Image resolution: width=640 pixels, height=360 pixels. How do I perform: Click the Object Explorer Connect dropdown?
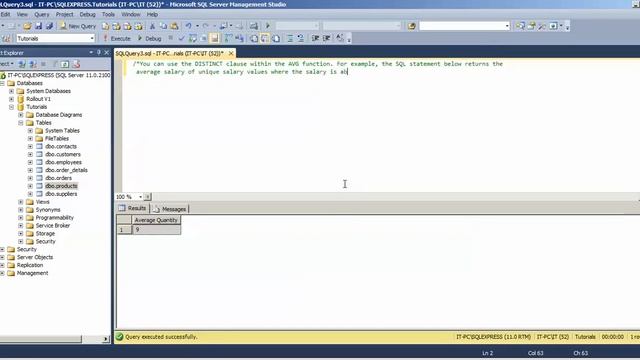[x=7, y=64]
